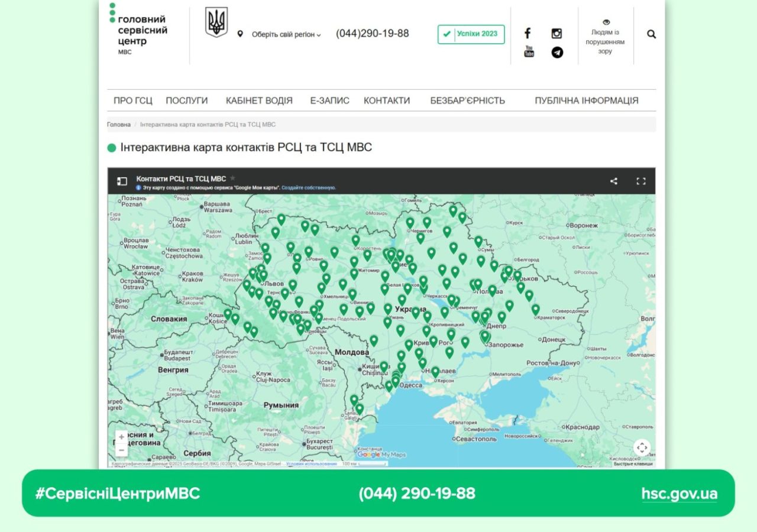Click the #СервісніЦентриМВС hashtag text
757x532 pixels.
click(x=117, y=494)
